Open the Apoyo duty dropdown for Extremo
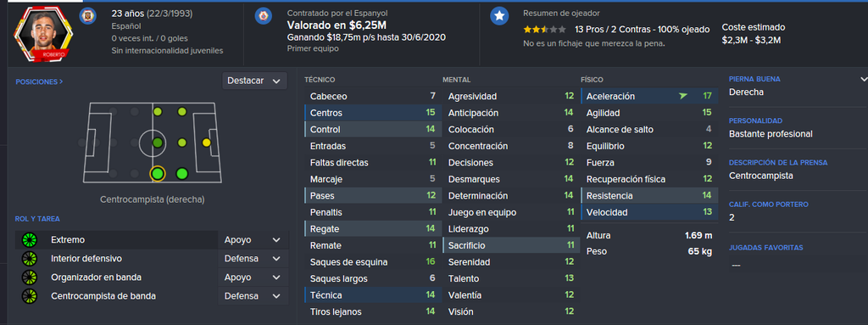 pos(253,240)
